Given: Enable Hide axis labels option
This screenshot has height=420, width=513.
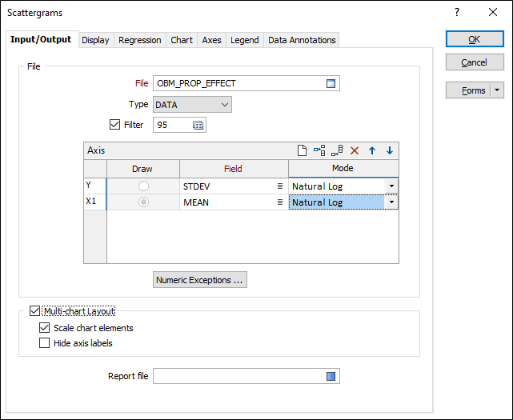Looking at the screenshot, I should (x=45, y=343).
